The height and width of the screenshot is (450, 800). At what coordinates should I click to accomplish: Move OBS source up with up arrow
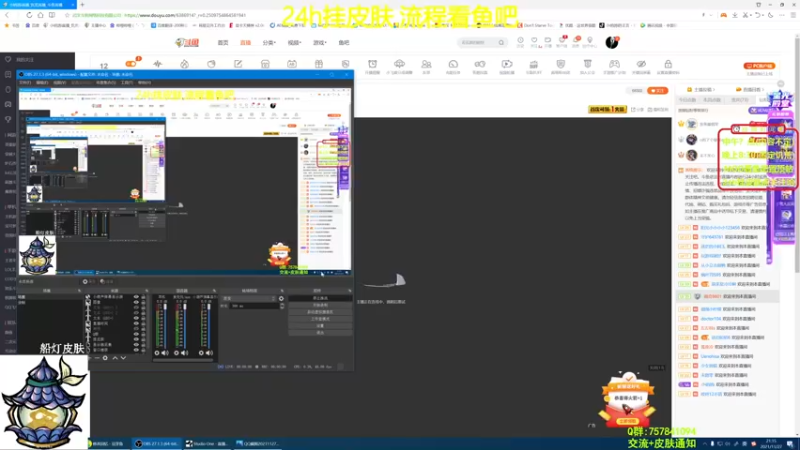(x=115, y=358)
